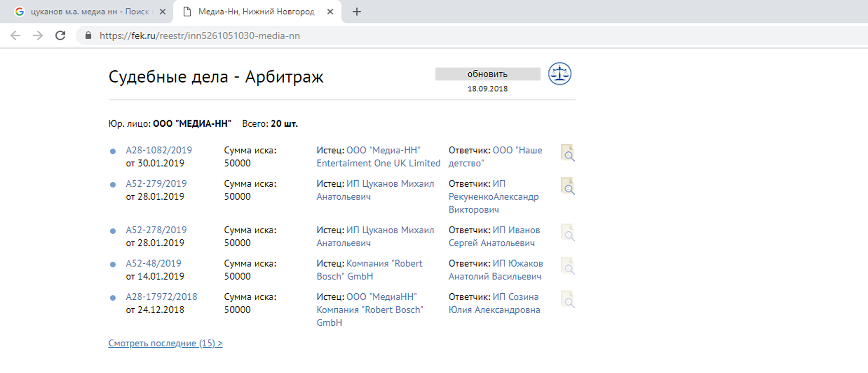This screenshot has height=373, width=868.
Task: Open case link А28-17972/2018
Action: (162, 297)
